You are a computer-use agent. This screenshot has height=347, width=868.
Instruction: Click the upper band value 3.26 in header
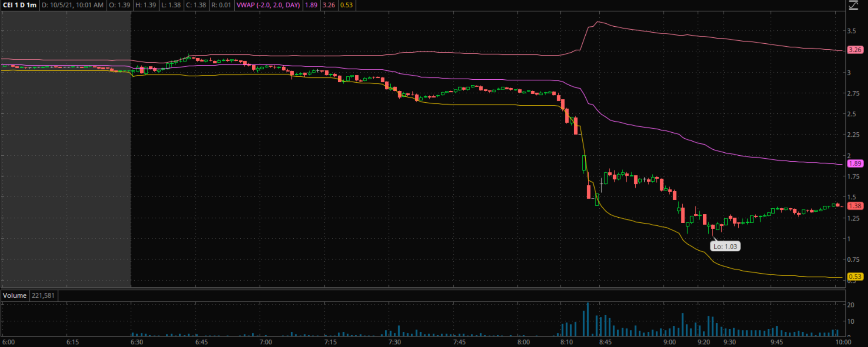point(328,5)
